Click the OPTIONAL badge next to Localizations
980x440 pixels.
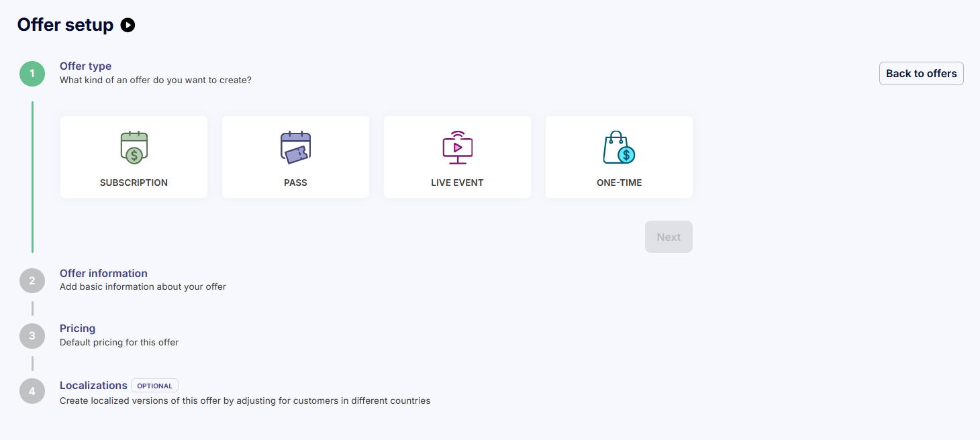coord(154,386)
